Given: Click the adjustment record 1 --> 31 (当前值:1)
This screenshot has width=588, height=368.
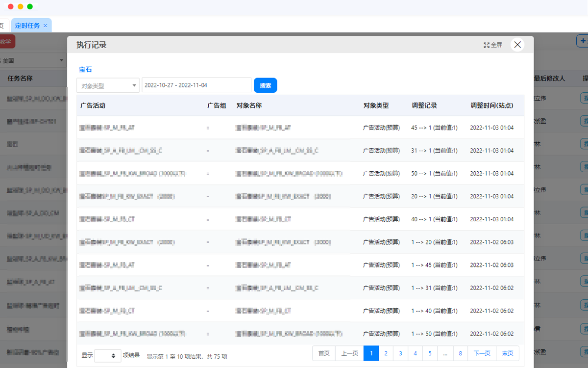Looking at the screenshot, I should tap(434, 288).
